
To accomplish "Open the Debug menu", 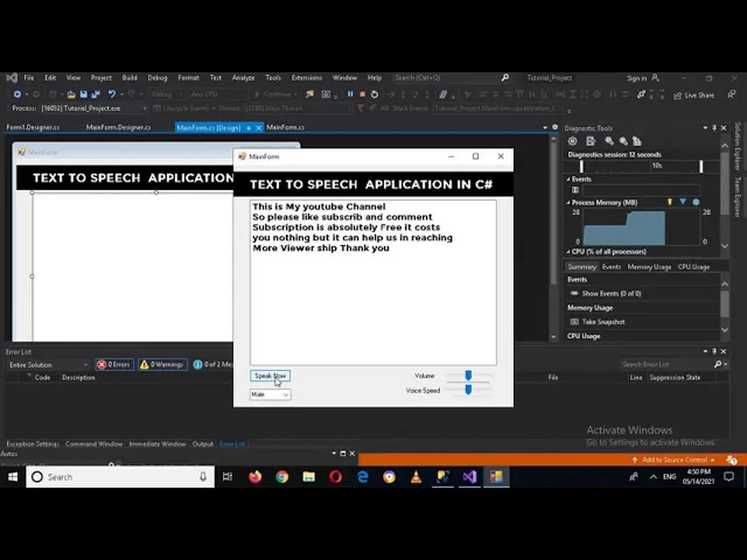I will pos(157,77).
